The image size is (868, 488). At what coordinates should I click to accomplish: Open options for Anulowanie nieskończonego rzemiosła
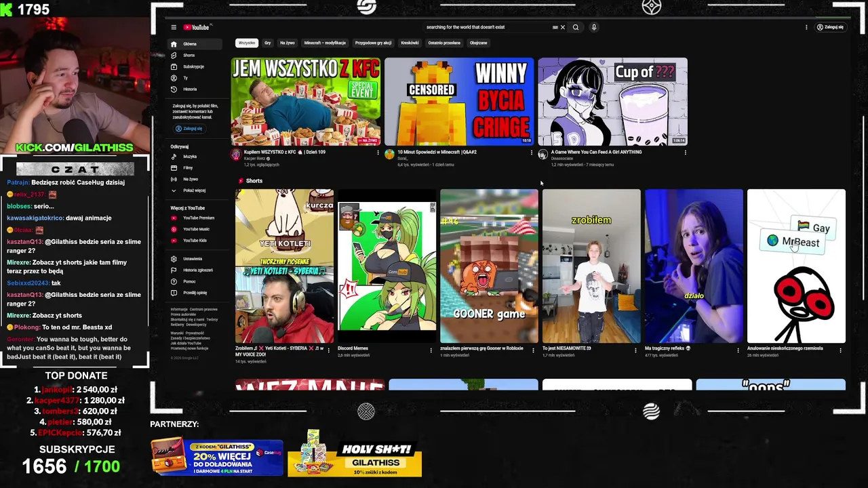pyautogui.click(x=841, y=350)
